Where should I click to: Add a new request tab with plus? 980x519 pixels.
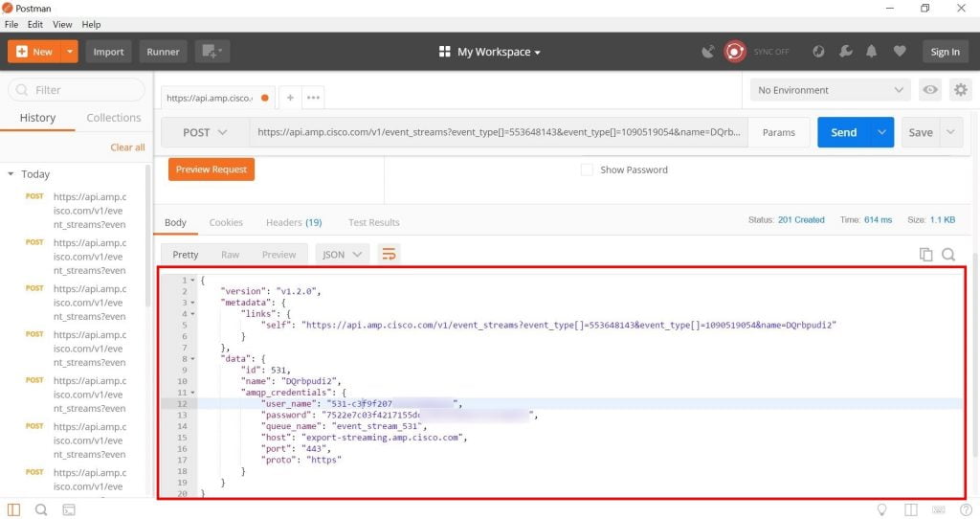pyautogui.click(x=290, y=98)
